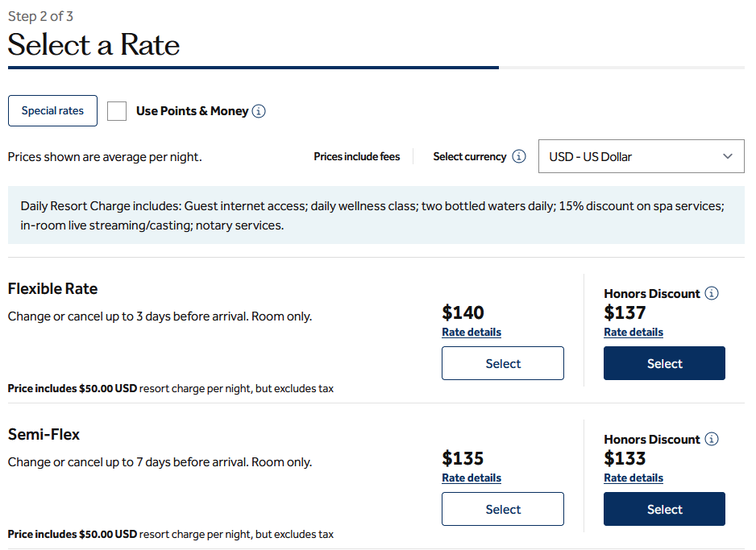Select the $133 Honors Discount Semi-Flex rate

coord(664,509)
